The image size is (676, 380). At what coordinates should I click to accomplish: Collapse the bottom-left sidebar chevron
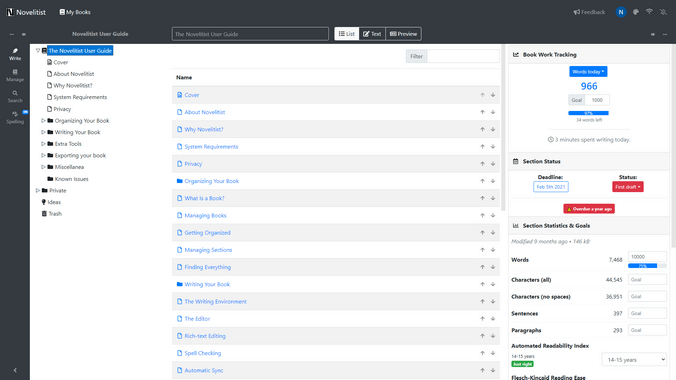point(15,370)
